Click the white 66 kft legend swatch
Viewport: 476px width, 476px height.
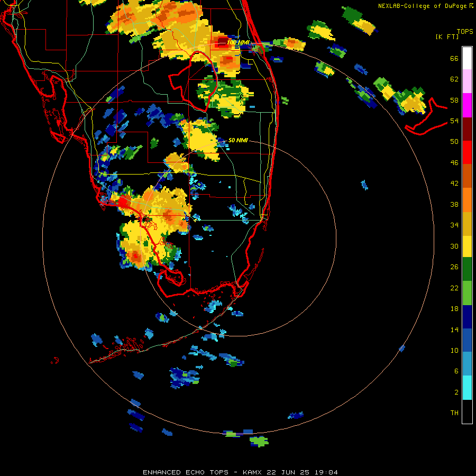[467, 58]
